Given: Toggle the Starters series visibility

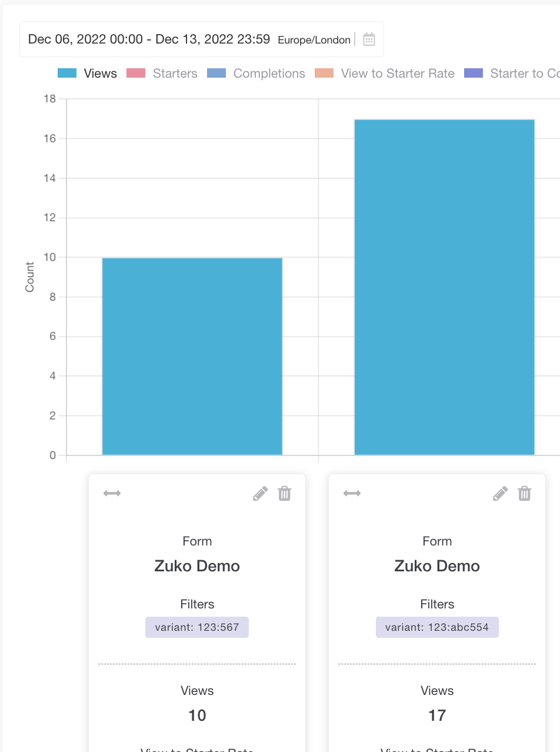Looking at the screenshot, I should [x=175, y=73].
